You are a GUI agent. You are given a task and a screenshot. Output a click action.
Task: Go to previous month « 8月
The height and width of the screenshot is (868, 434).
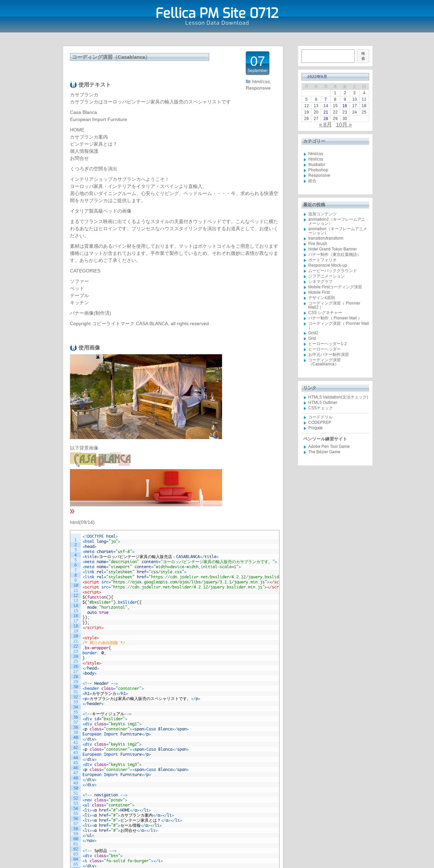pos(325,125)
